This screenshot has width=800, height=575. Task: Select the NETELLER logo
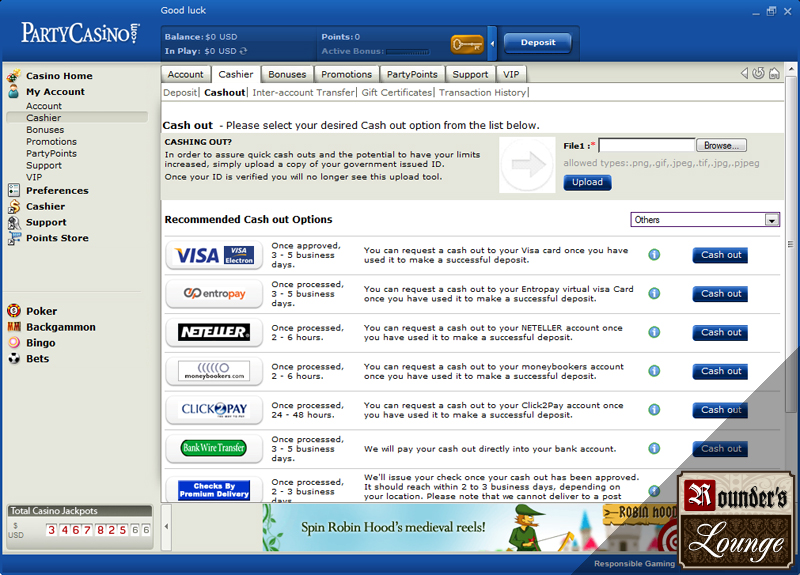coord(214,333)
